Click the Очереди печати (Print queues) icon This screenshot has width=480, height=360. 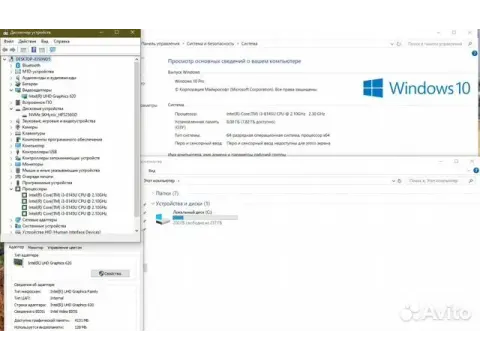18,176
